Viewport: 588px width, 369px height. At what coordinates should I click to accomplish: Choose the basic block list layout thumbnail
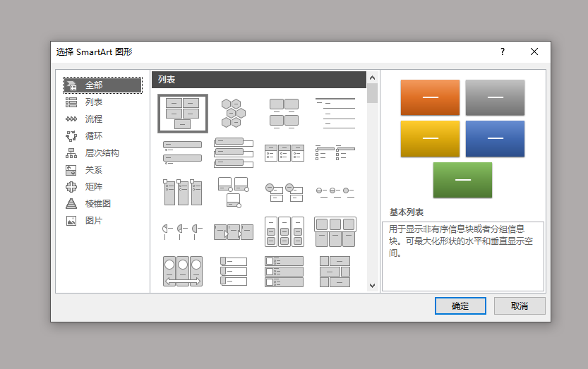[x=183, y=114]
